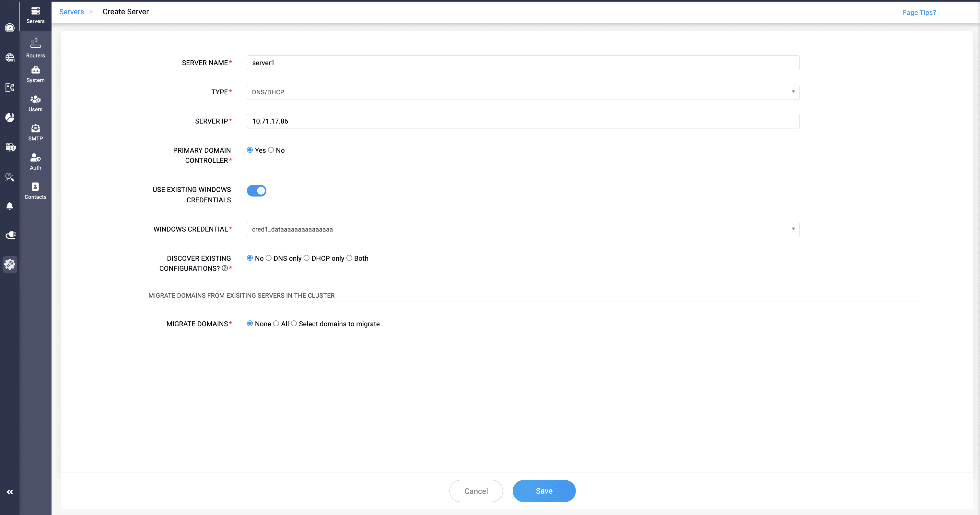This screenshot has width=980, height=515.
Task: Click Save to create the server
Action: pyautogui.click(x=544, y=491)
